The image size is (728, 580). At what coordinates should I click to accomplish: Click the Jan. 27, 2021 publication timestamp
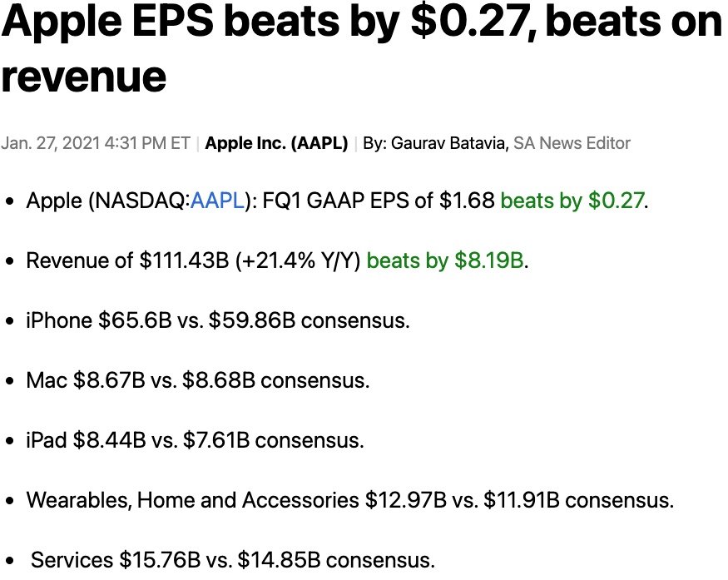click(96, 143)
